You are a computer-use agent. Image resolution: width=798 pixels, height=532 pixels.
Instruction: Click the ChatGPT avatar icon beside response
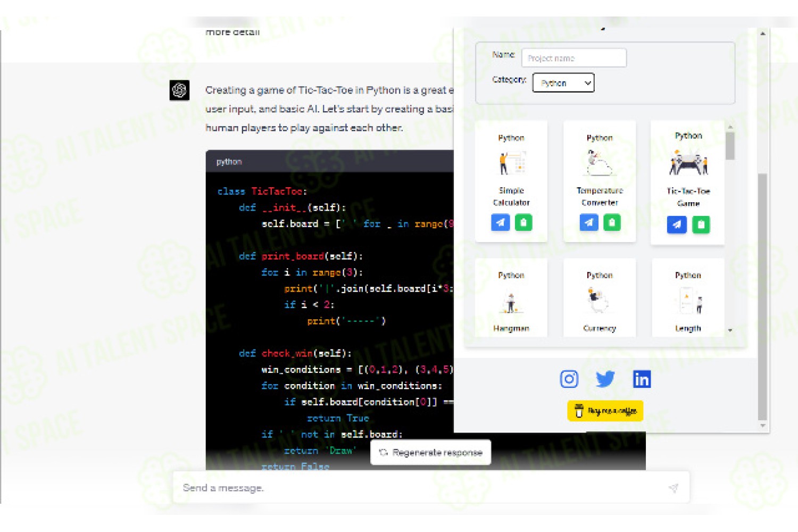point(179,90)
